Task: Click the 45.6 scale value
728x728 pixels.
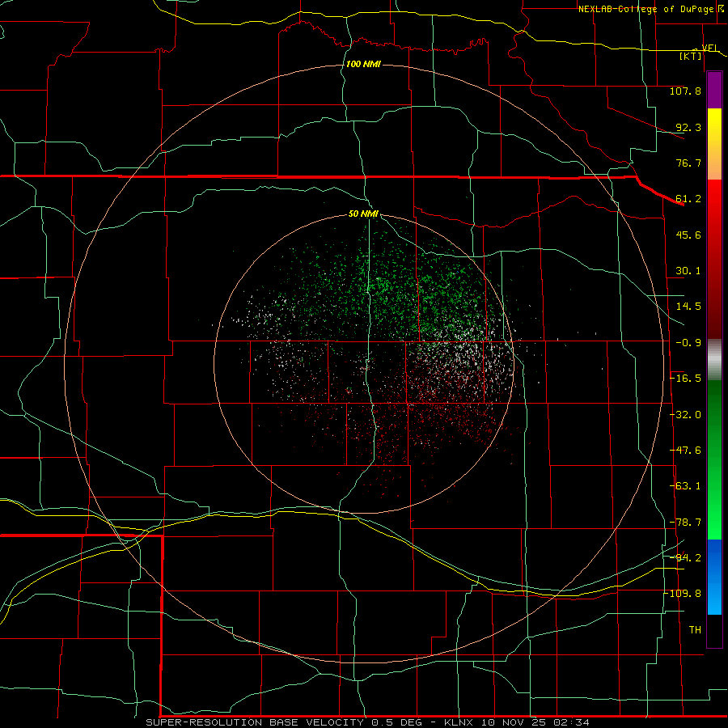Action: tap(688, 235)
